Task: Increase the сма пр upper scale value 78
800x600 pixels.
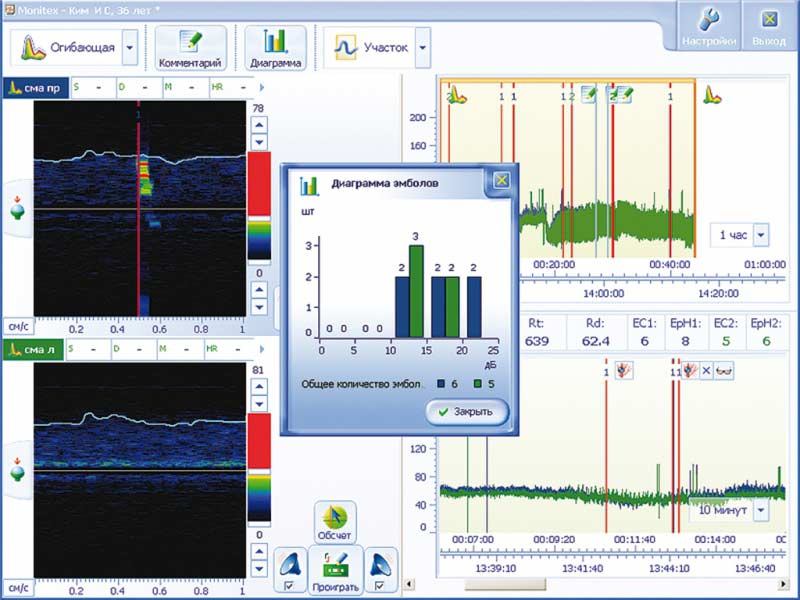Action: pos(259,124)
